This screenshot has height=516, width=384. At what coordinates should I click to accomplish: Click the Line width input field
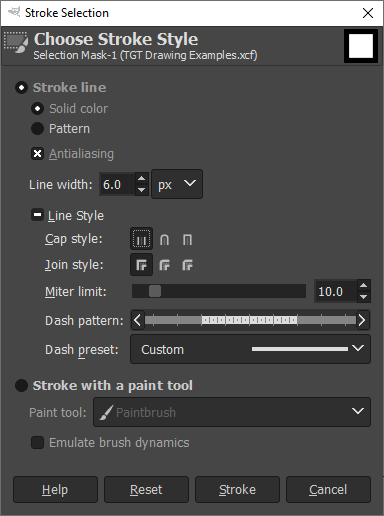click(x=118, y=184)
